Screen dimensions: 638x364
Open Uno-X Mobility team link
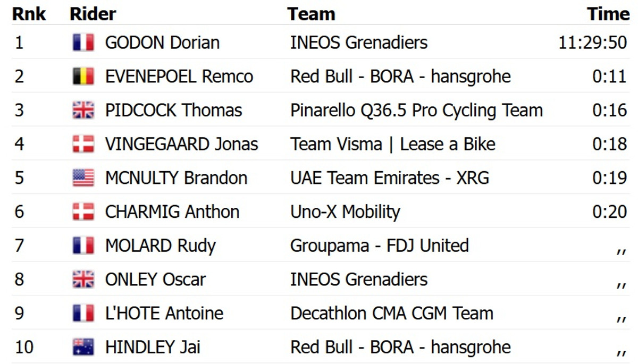pos(345,212)
